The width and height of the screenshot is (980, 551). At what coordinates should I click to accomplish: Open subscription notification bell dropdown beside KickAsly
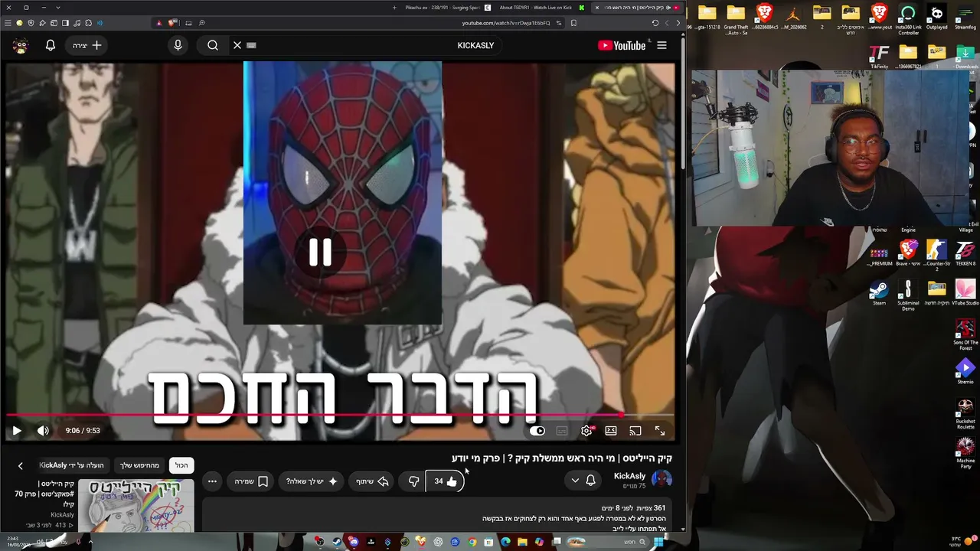583,481
